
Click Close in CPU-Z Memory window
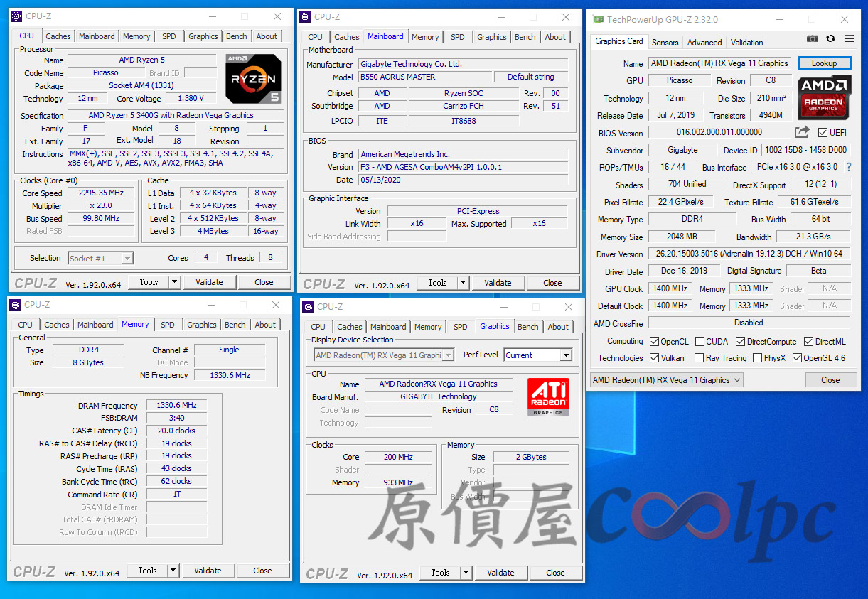point(262,571)
